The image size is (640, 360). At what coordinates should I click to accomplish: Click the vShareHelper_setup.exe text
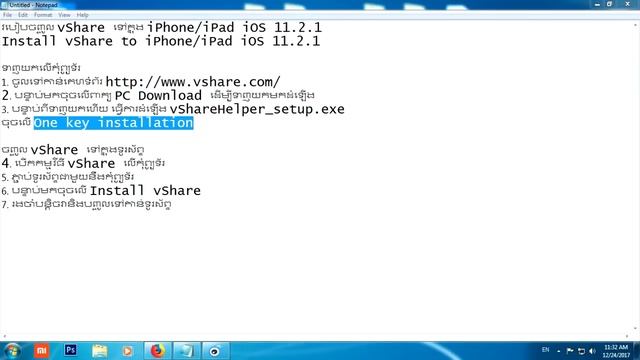257,109
